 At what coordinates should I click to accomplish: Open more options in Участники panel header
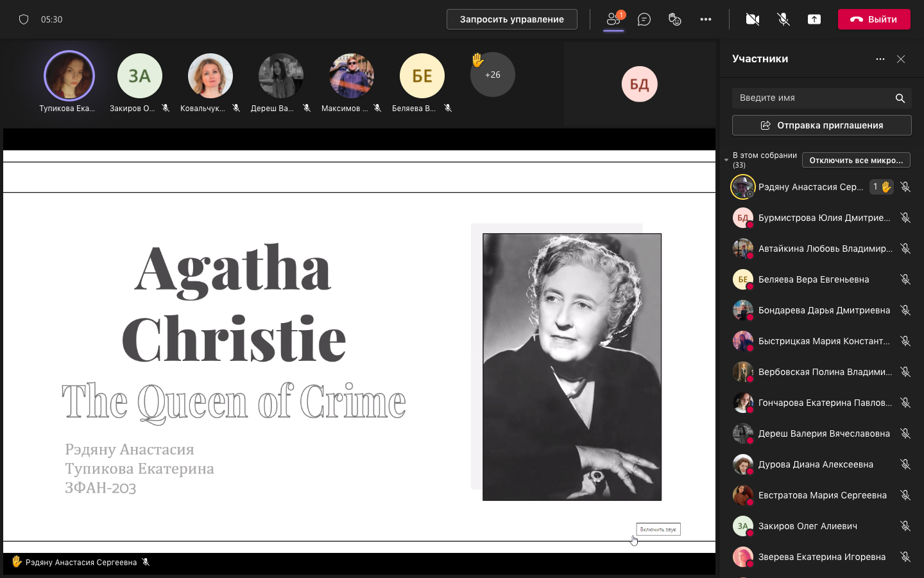[880, 59]
